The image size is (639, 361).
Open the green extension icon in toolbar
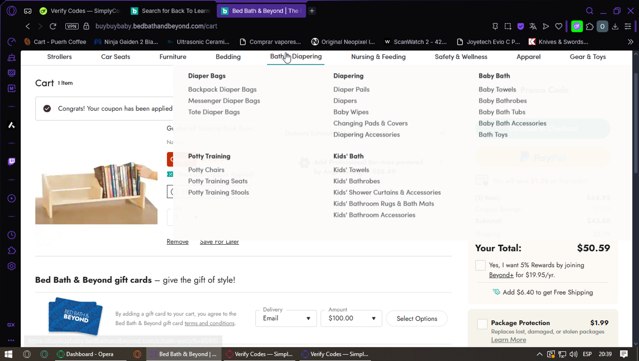(x=577, y=26)
